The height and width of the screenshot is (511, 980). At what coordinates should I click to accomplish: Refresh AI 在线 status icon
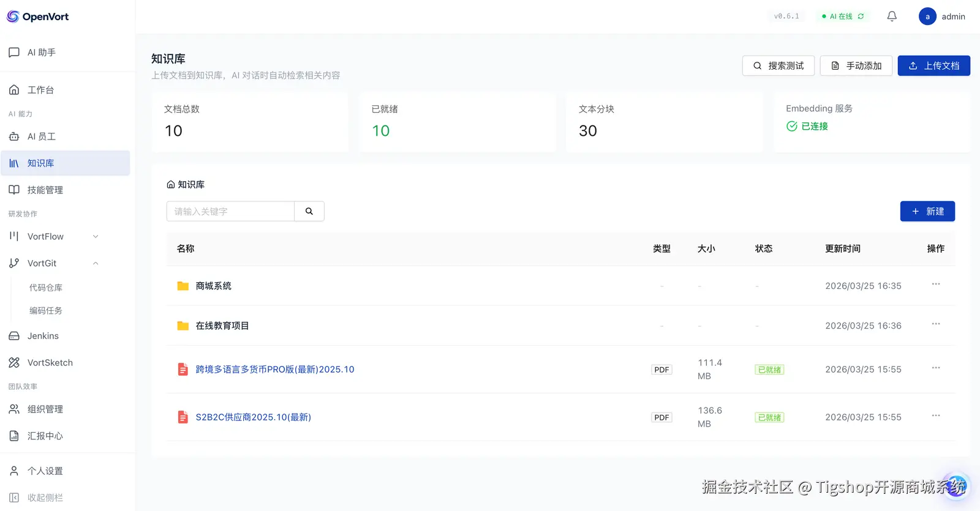[x=861, y=17]
